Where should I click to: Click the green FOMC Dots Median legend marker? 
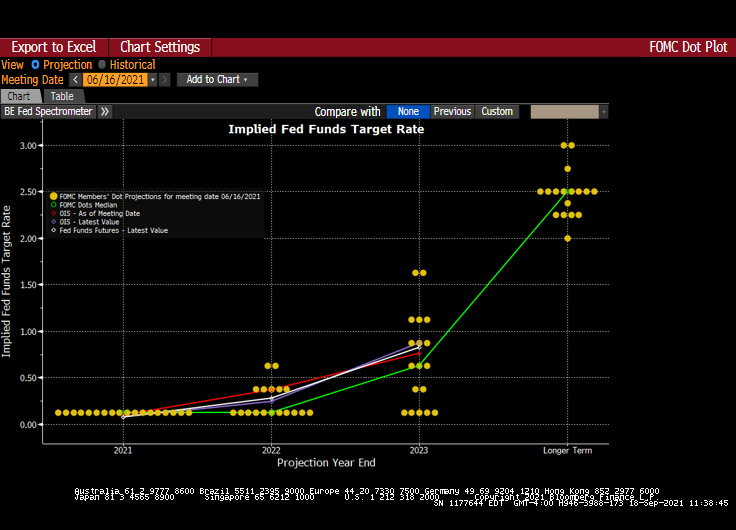[53, 205]
